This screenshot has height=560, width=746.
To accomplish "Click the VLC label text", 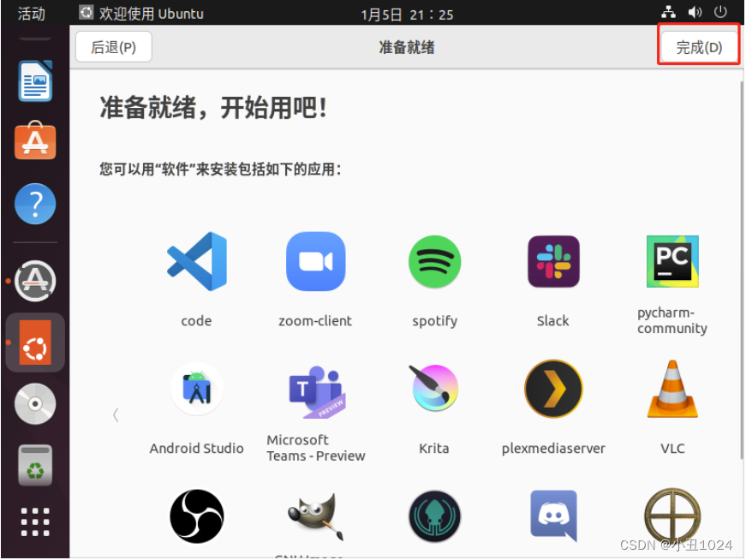I will 672,448.
